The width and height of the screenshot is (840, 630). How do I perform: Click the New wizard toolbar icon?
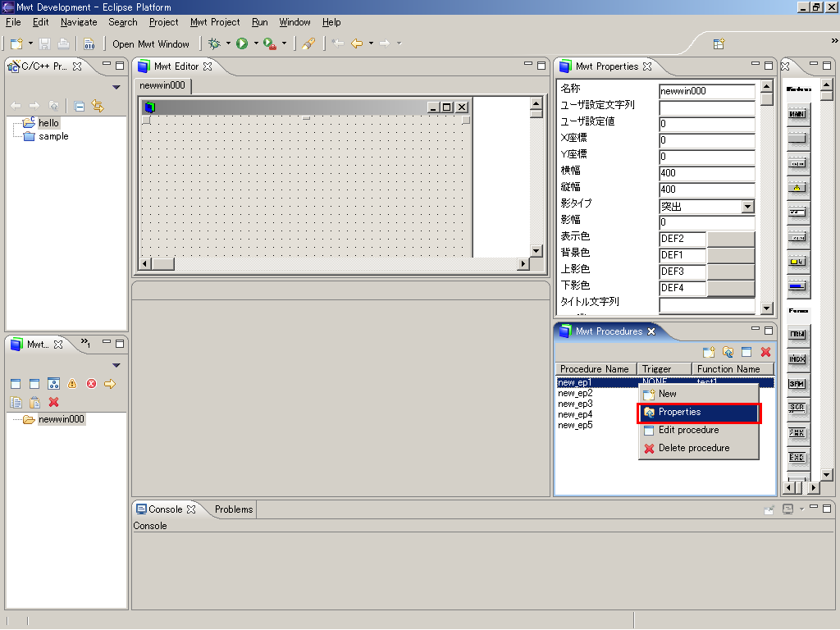point(16,43)
